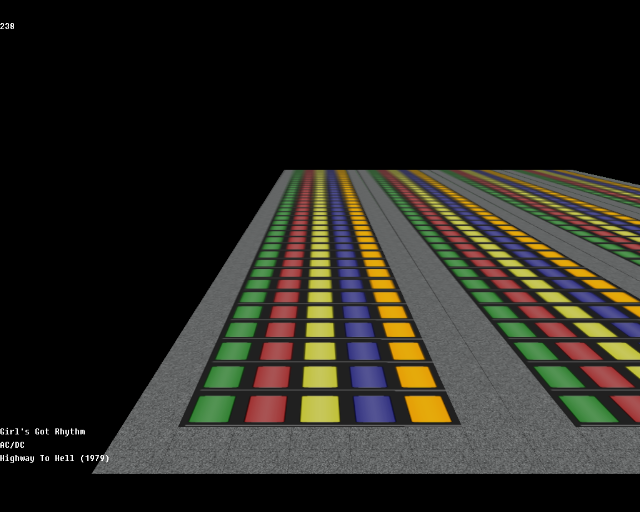Viewport: 640px width, 512px height.
Task: Click the nearest orange tile on left track
Action: 428,409
